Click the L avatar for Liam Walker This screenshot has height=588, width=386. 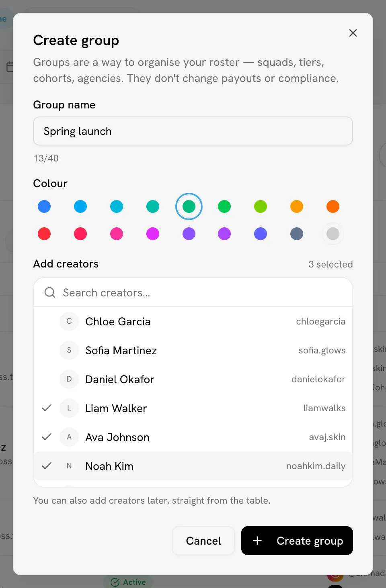tap(69, 408)
